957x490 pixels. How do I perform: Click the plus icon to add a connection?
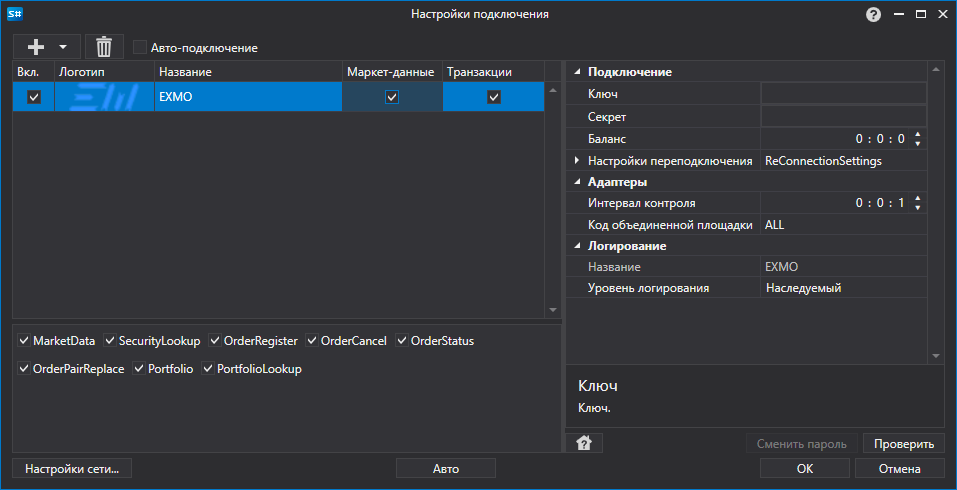coord(37,46)
